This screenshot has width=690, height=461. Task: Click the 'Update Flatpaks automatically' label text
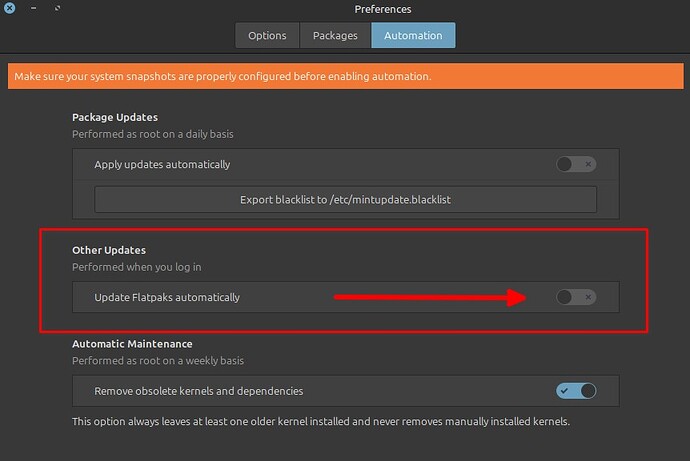tap(167, 297)
